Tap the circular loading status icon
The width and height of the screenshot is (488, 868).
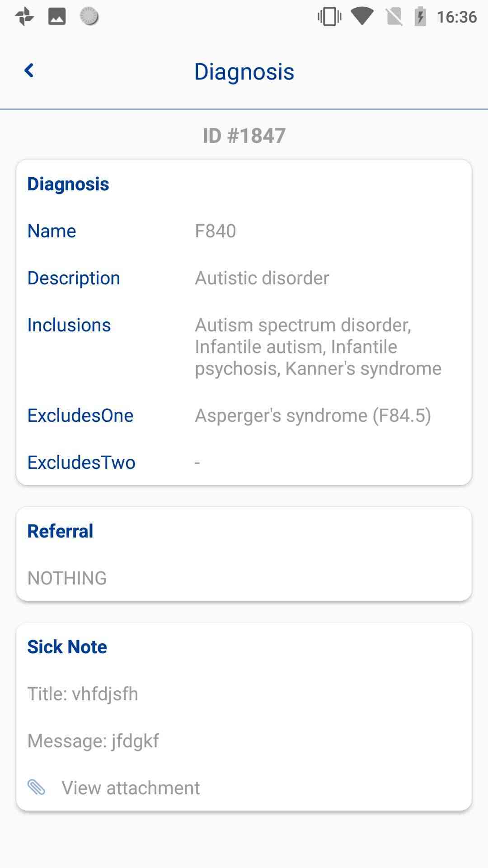click(89, 17)
